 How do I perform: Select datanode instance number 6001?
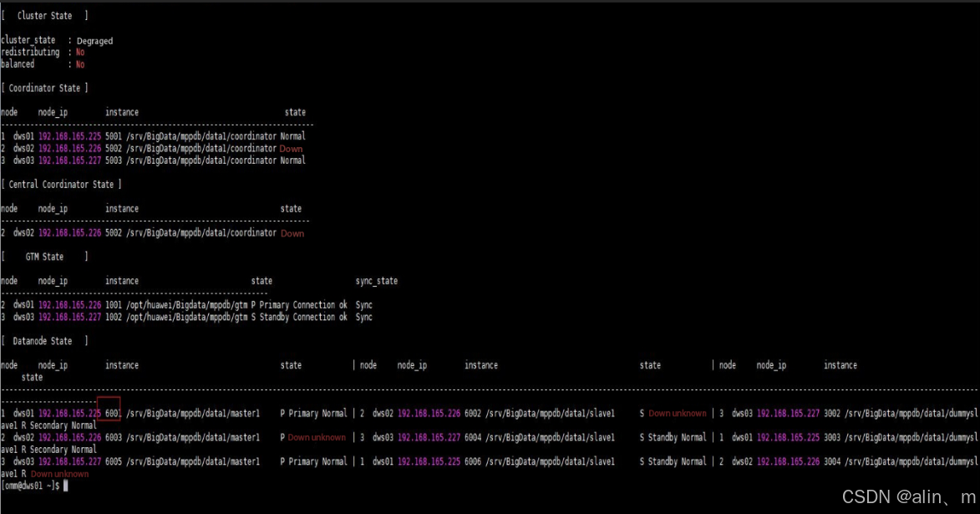pos(113,414)
